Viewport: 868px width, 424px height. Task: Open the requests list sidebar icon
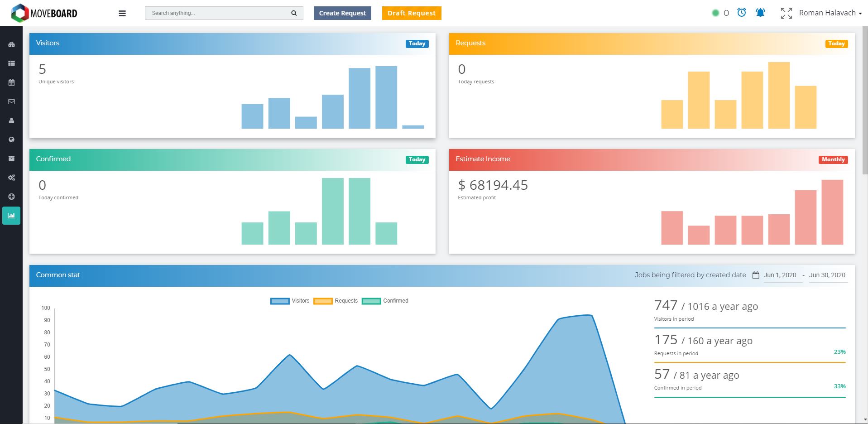click(11, 63)
